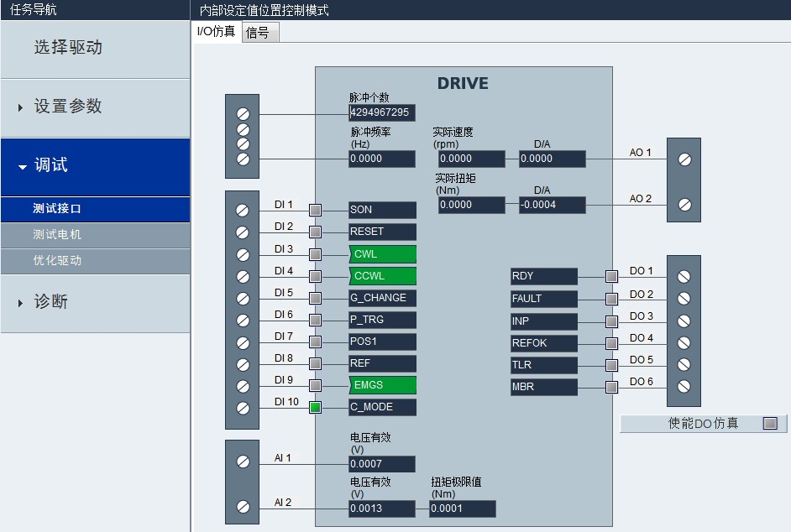Toggle the DI 7 POS1 checkbox
The width and height of the screenshot is (791, 532).
pos(315,342)
